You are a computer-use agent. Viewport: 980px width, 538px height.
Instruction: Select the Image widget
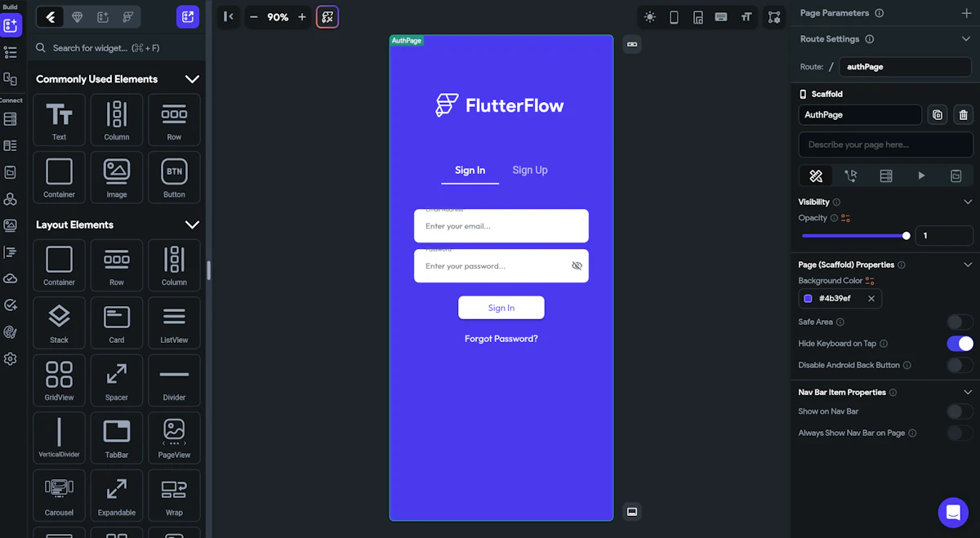point(117,177)
